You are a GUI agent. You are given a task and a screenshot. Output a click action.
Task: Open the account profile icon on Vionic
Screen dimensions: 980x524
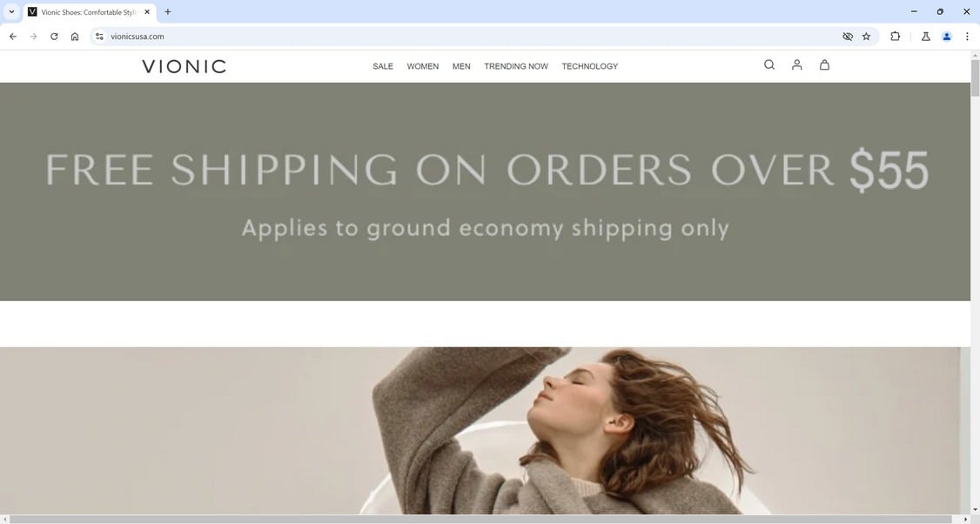point(796,64)
